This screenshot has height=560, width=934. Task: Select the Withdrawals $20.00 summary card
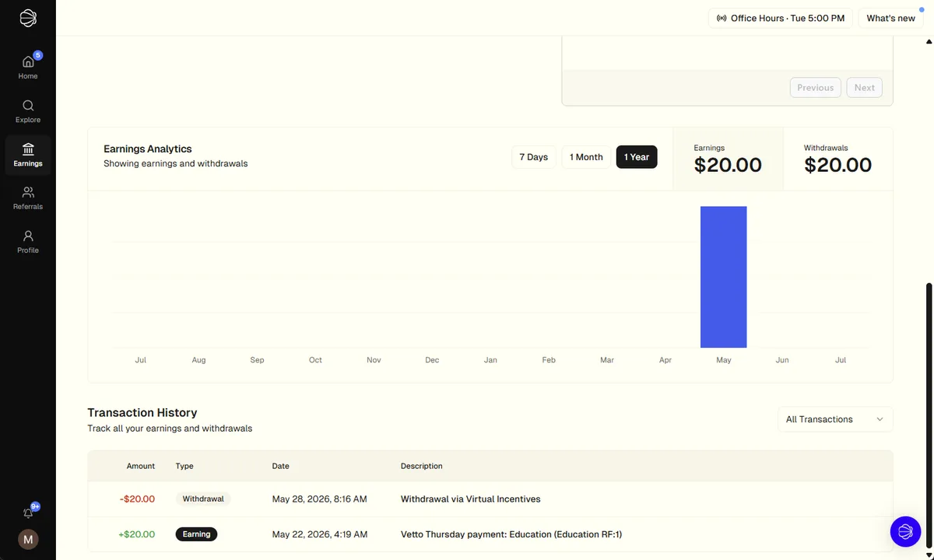tap(838, 159)
